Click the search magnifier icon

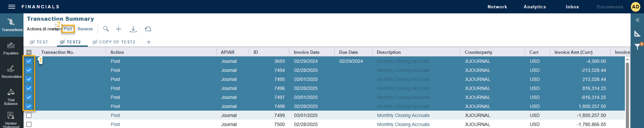pos(106,29)
